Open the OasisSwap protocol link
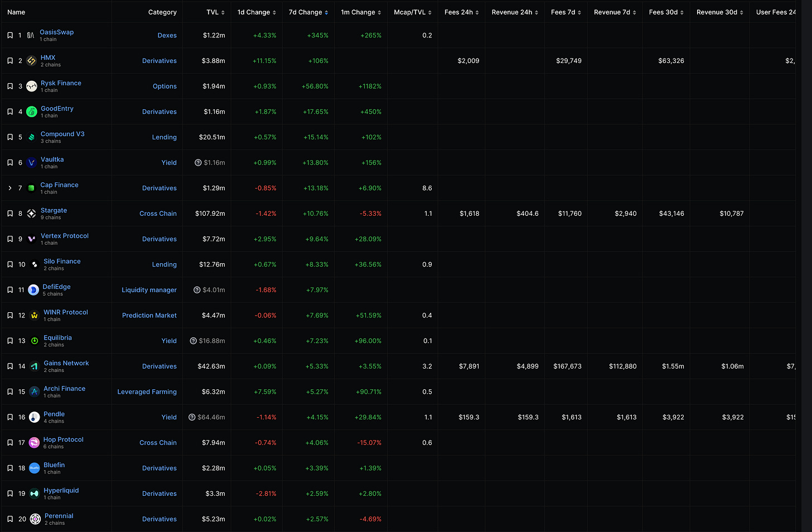 point(56,32)
